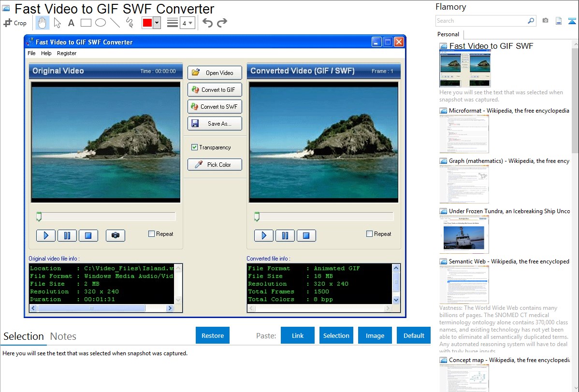Click the Save As button
Viewport: 579px width, 392px height.
coord(215,124)
